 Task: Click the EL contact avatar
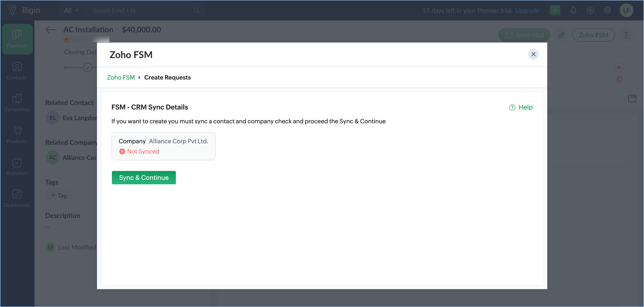click(53, 118)
